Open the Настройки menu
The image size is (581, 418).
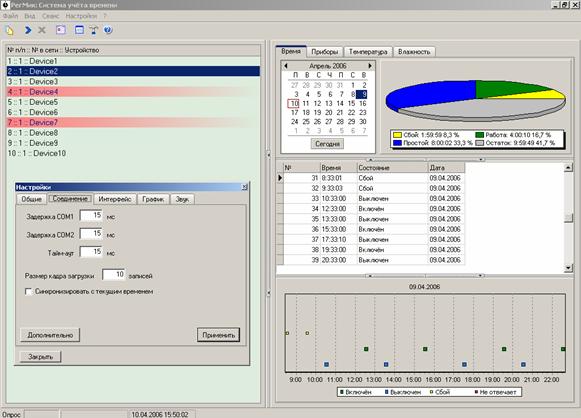81,16
